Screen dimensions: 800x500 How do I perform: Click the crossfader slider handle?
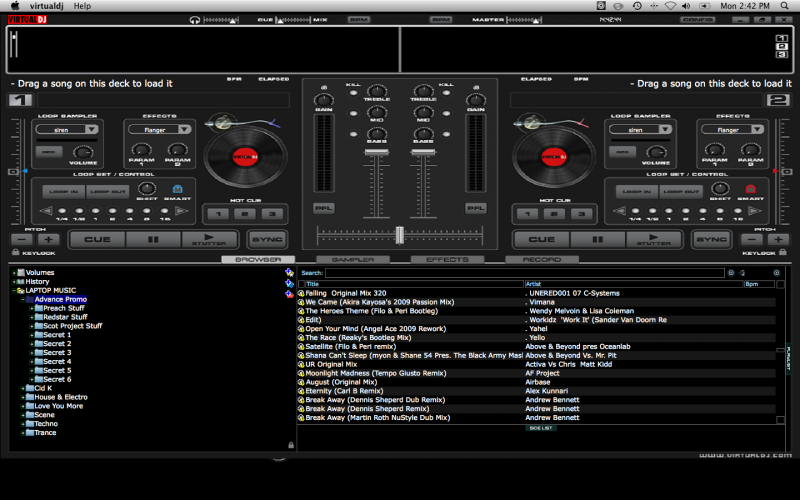point(399,234)
